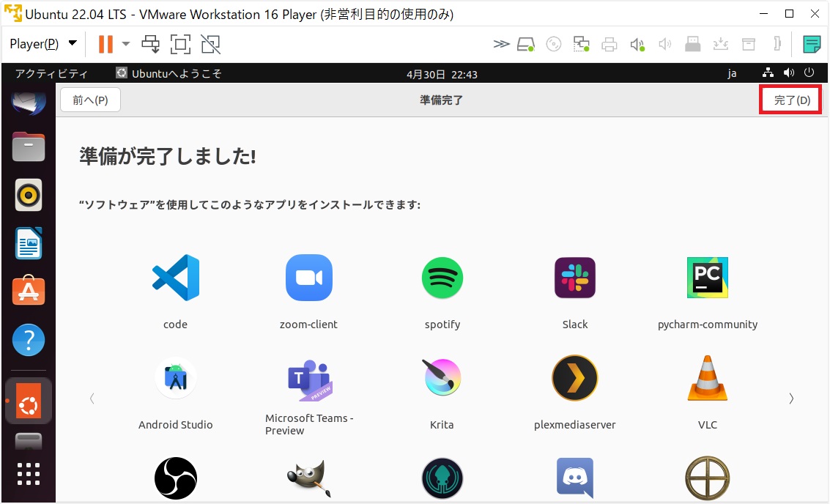The height and width of the screenshot is (504, 830).
Task: Open the power menu icon in Ubuntu top bar
Action: [809, 73]
